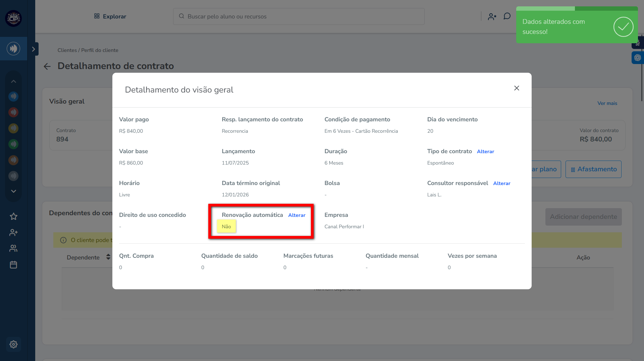
Task: Click the people group icon in sidebar
Action: [x=13, y=248]
